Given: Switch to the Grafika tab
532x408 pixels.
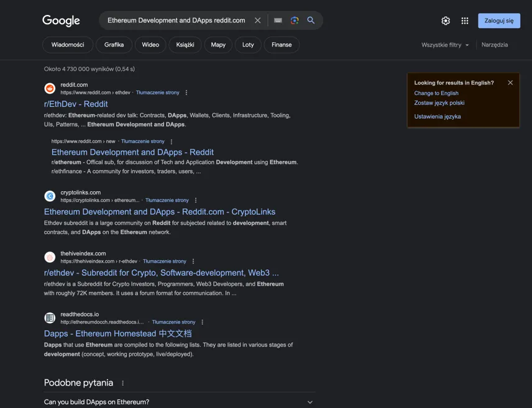Looking at the screenshot, I should [114, 45].
